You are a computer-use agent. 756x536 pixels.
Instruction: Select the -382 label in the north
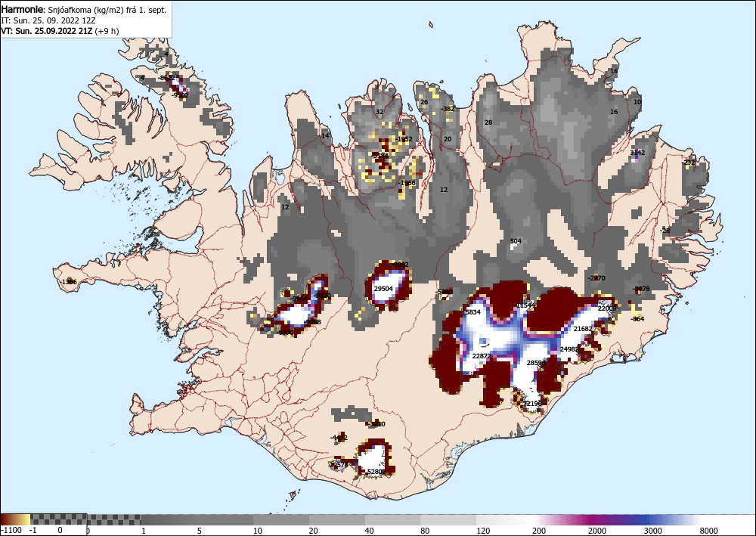click(x=448, y=108)
